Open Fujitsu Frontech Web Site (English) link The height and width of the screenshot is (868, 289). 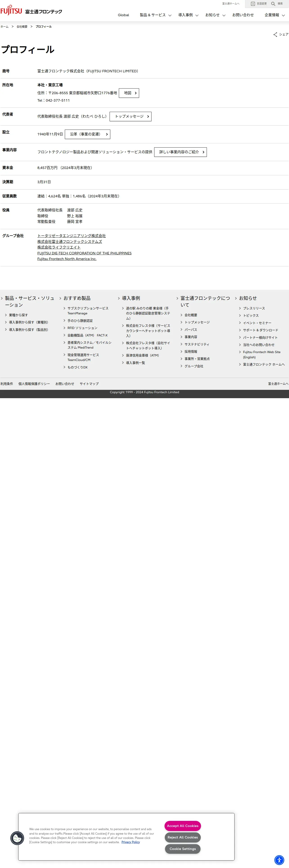pos(261,354)
